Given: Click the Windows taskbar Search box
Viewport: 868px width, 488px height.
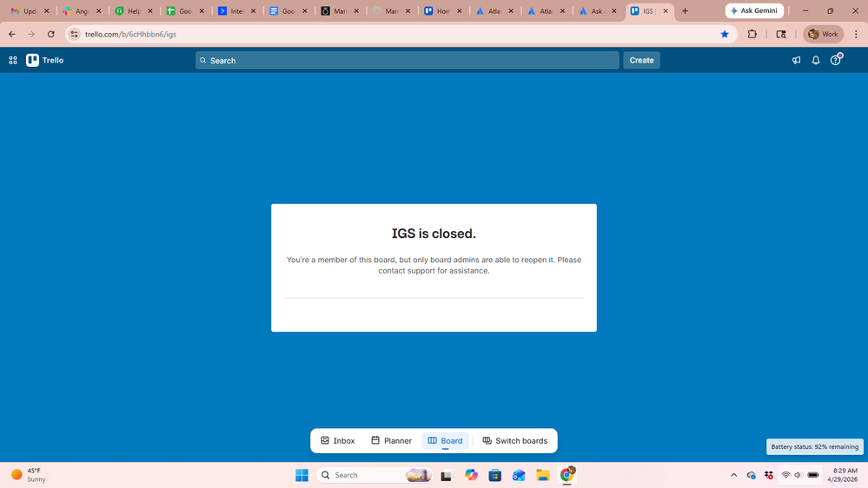Looking at the screenshot, I should pyautogui.click(x=374, y=475).
